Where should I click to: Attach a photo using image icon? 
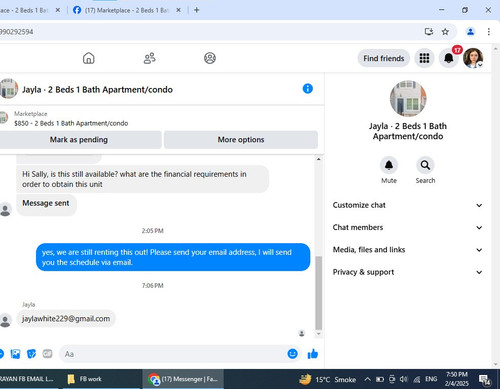(x=15, y=354)
